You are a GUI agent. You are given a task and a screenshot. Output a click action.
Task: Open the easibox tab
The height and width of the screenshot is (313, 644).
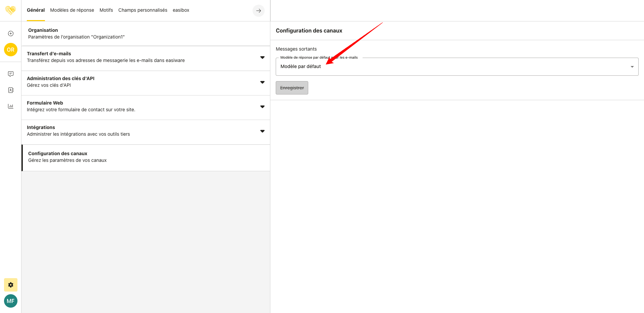tap(181, 10)
